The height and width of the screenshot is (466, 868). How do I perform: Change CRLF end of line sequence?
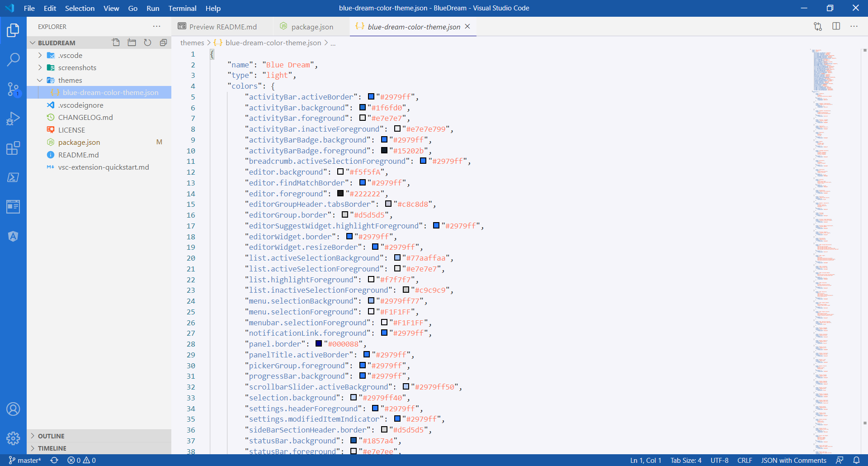pos(745,460)
